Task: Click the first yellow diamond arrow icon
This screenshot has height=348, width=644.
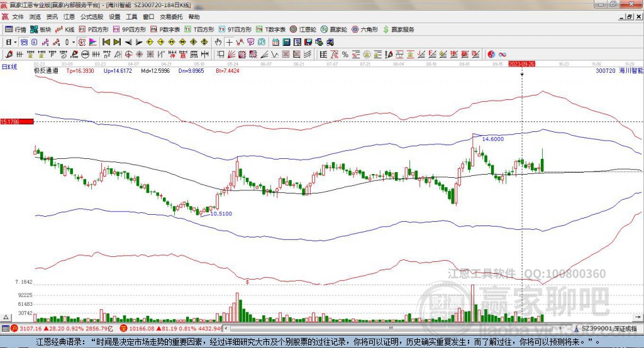Action: click(150, 42)
